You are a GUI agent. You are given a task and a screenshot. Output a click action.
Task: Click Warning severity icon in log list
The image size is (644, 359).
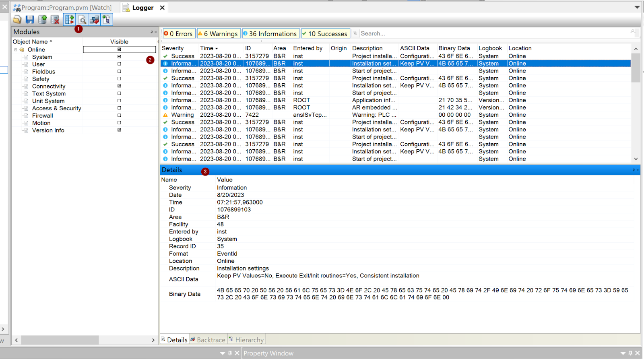tap(165, 115)
